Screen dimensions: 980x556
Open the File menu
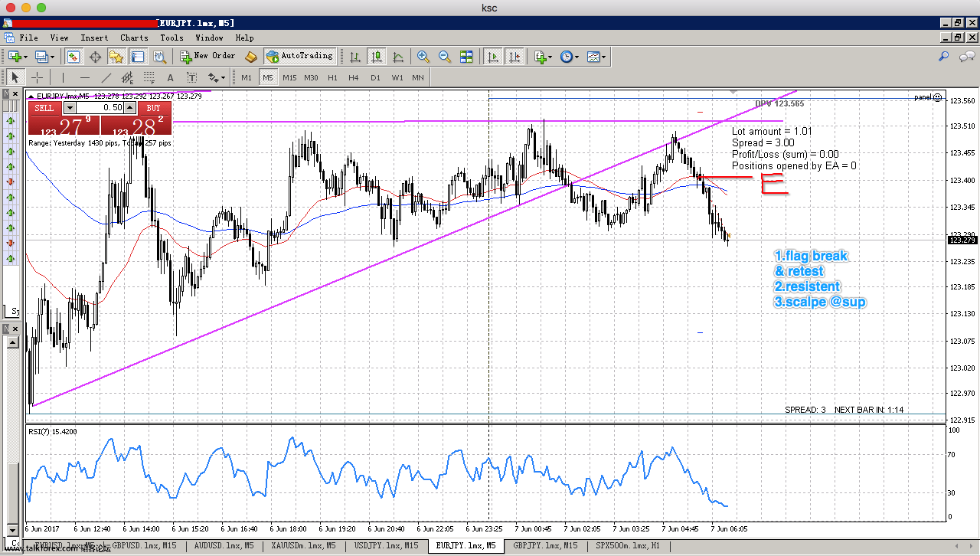click(x=29, y=38)
